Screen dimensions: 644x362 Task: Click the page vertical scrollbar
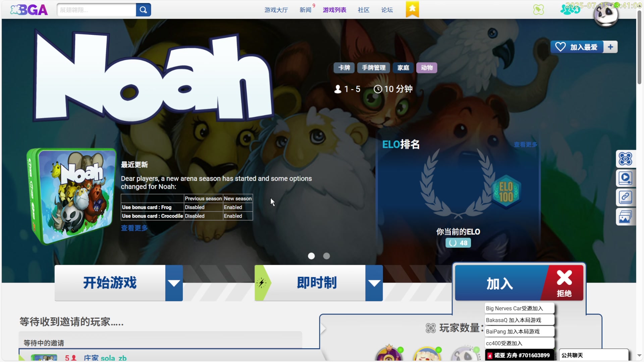pyautogui.click(x=639, y=47)
